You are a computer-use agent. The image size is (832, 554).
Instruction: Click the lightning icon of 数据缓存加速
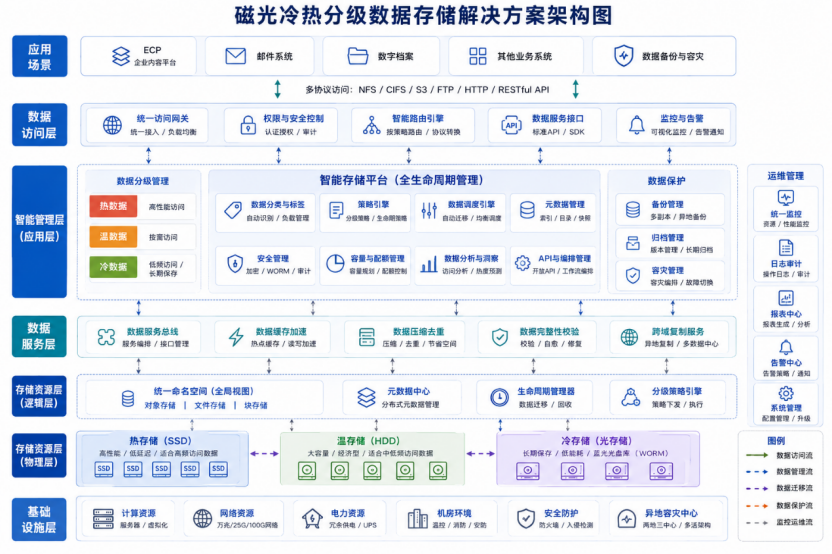coord(236,337)
